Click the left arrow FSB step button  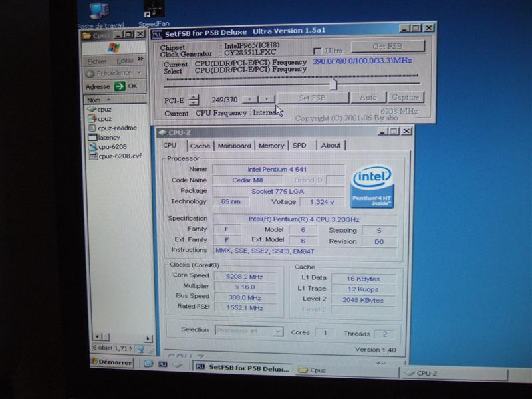(251, 99)
